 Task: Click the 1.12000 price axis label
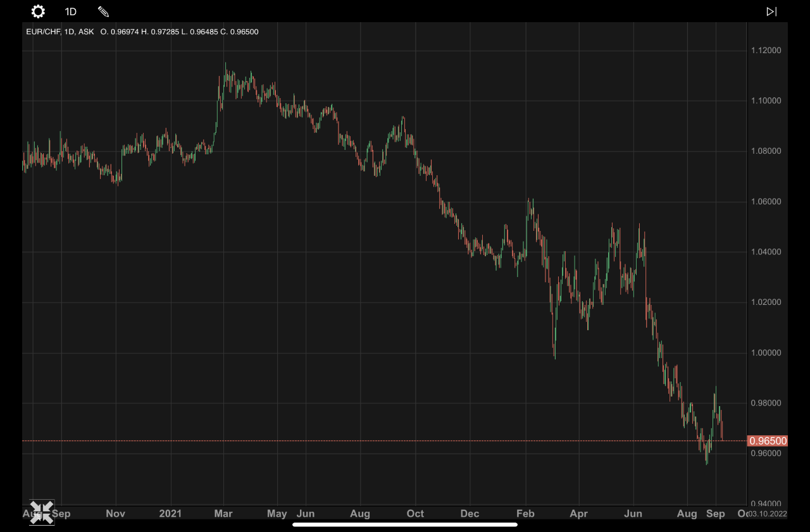click(766, 51)
